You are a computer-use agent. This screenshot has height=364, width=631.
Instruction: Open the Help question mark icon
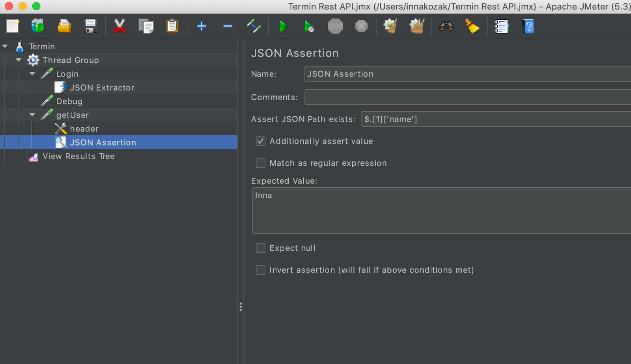coord(528,26)
